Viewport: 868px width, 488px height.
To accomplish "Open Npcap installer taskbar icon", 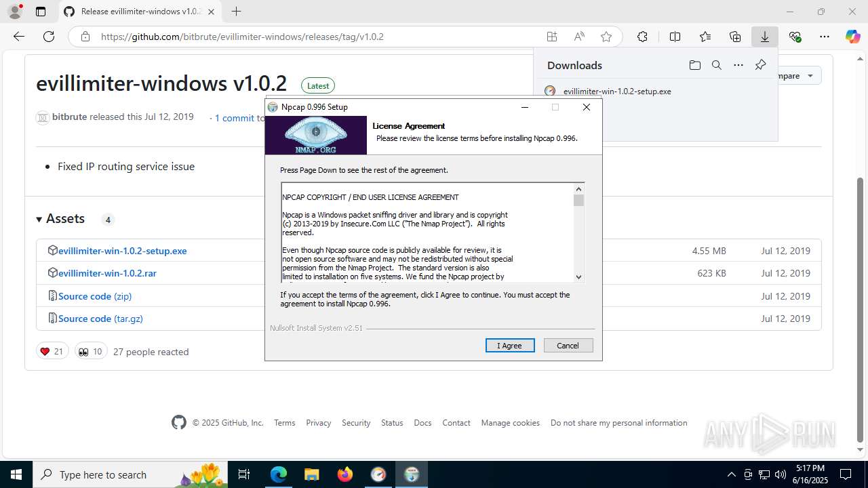I will click(412, 474).
